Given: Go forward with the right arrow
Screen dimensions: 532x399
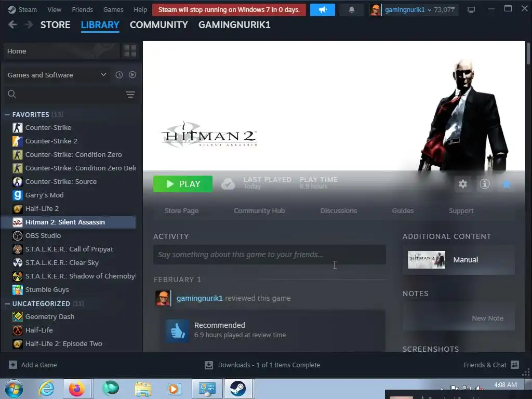Looking at the screenshot, I should (x=29, y=25).
